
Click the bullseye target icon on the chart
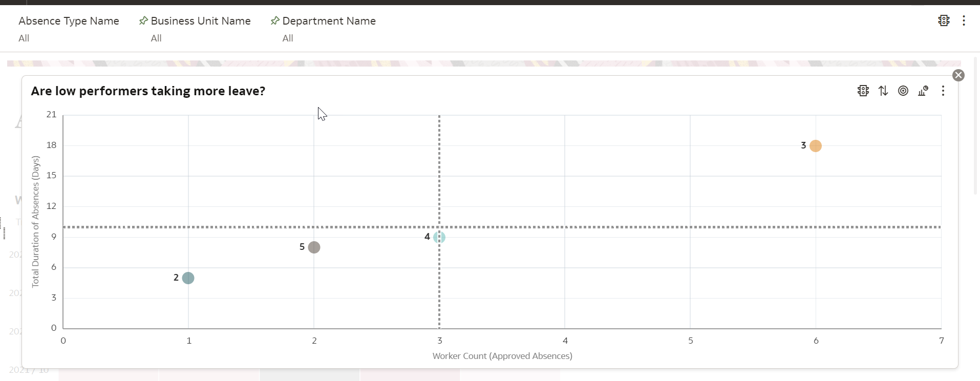(x=903, y=91)
